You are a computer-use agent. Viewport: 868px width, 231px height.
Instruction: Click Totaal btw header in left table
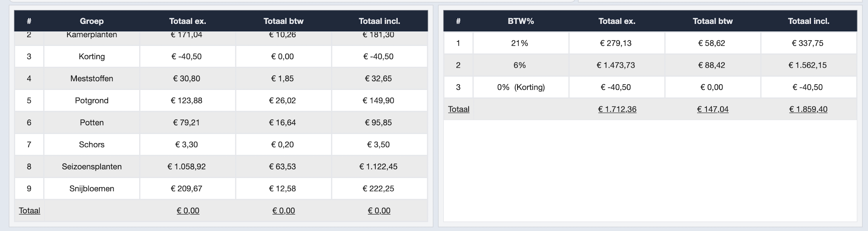pos(283,21)
